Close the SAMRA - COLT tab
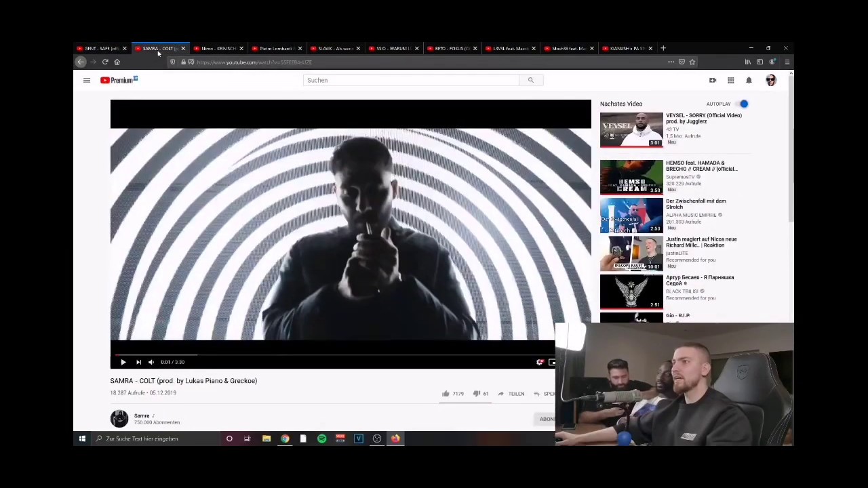 (182, 48)
